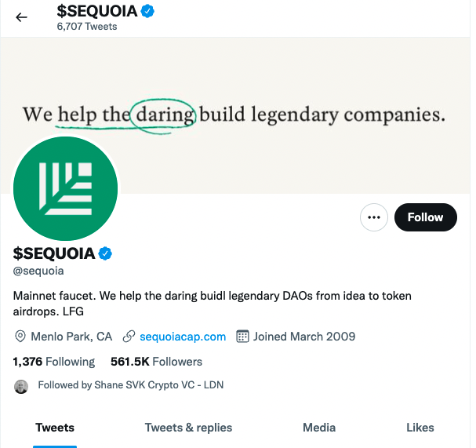Select the Tweets tab
The width and height of the screenshot is (476, 448).
(x=55, y=428)
